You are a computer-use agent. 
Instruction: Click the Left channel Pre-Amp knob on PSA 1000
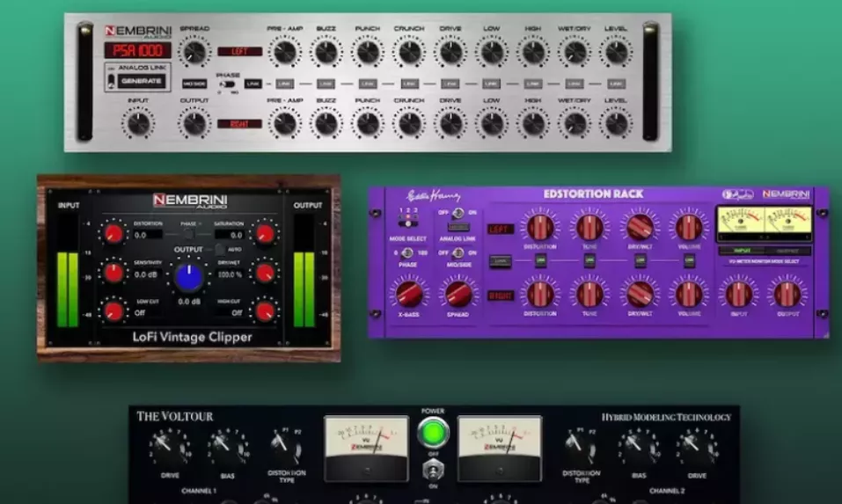[284, 52]
